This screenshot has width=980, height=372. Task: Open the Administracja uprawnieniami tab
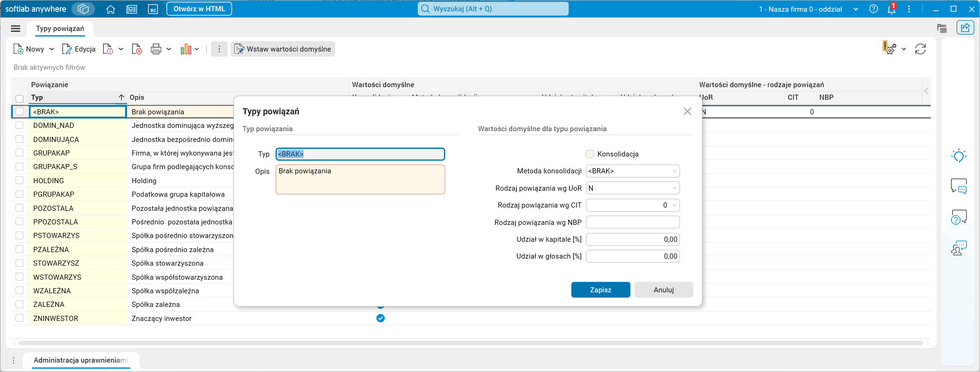coord(81,360)
